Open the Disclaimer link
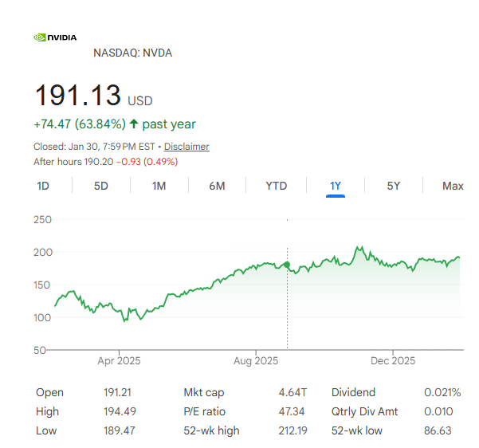 (186, 147)
